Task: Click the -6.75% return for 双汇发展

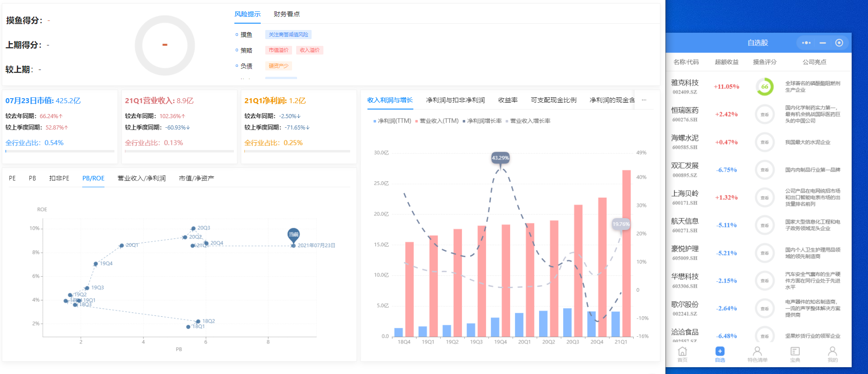Action: 727,170
